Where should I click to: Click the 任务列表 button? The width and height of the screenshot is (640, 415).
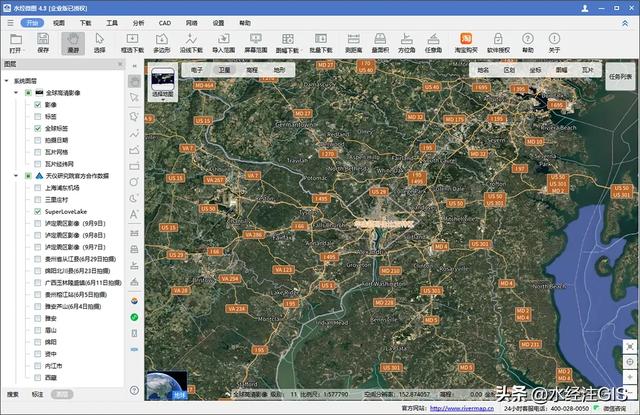[x=619, y=76]
